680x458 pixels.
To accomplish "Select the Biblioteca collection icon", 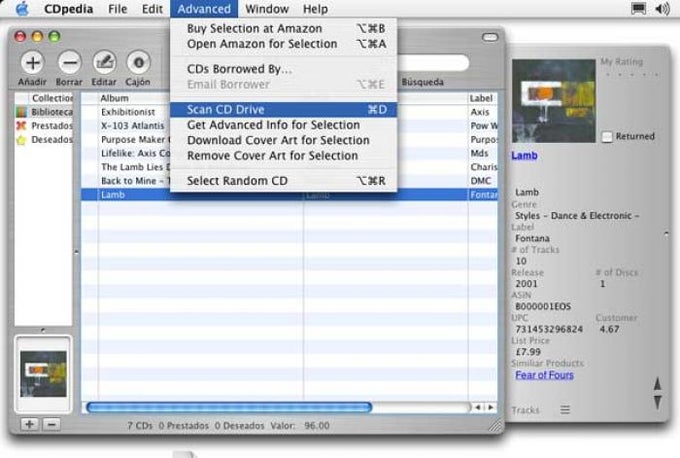I will click(x=21, y=112).
